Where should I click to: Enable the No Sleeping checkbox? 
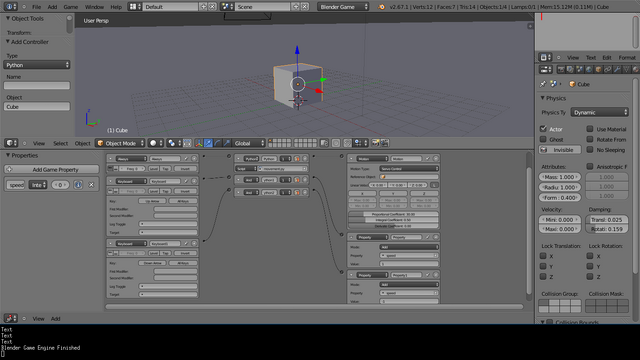pos(590,150)
